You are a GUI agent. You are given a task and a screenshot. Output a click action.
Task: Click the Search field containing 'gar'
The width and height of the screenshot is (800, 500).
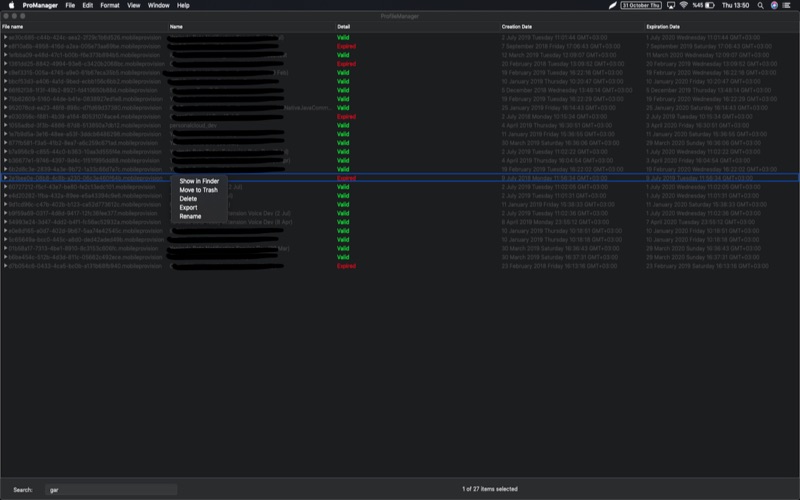coord(111,490)
